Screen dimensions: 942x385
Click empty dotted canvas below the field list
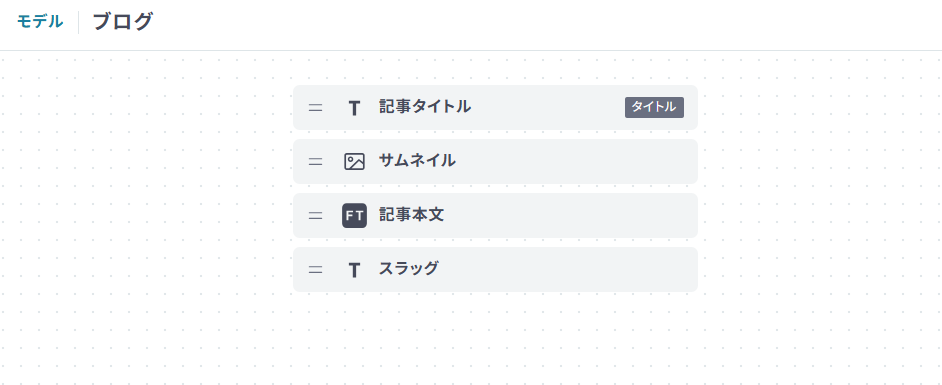click(x=495, y=339)
